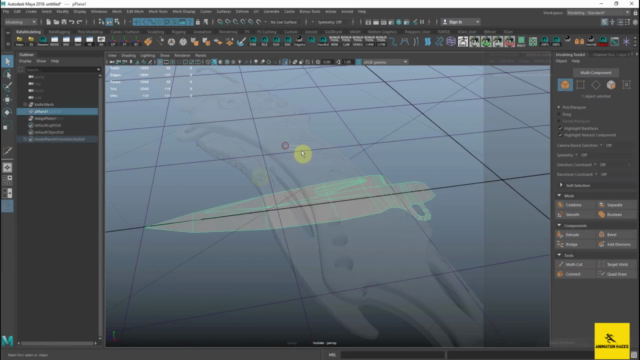Click the NSUV green shelf icon
Image resolution: width=640 pixels, height=360 pixels.
(521, 41)
